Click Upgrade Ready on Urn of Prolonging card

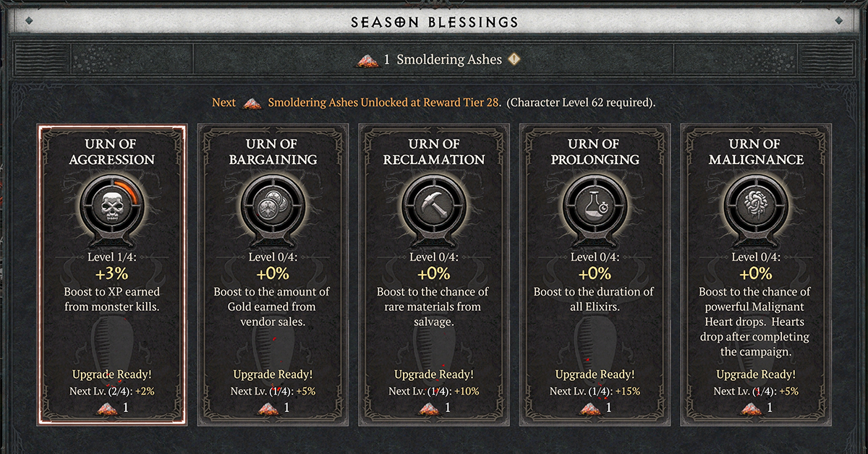pyautogui.click(x=595, y=374)
